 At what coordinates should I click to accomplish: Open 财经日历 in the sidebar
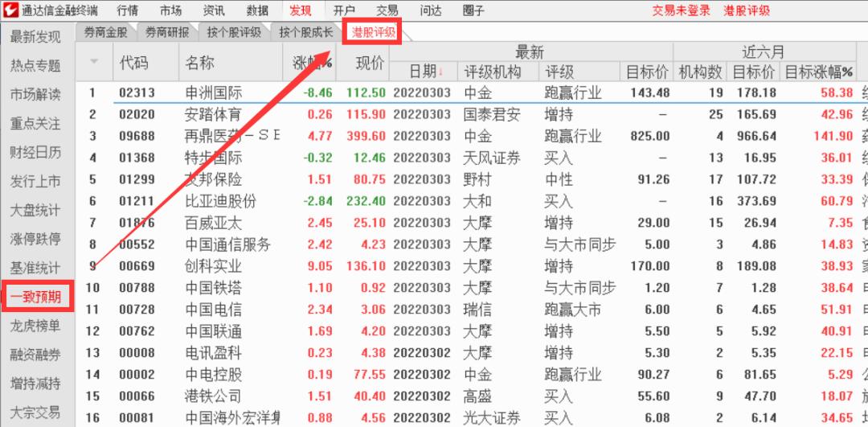point(35,152)
